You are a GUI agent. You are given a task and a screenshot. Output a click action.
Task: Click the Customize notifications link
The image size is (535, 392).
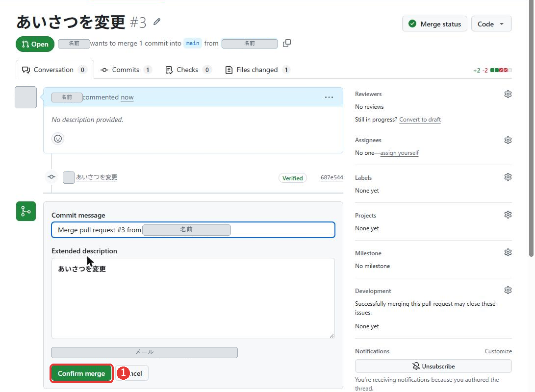[498, 351]
